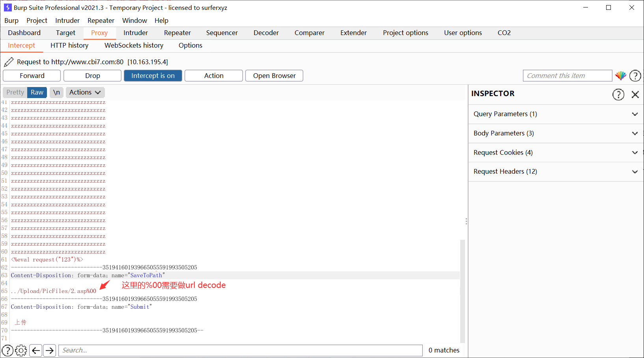Open help icon beside comment field
The image size is (644, 358).
click(635, 76)
